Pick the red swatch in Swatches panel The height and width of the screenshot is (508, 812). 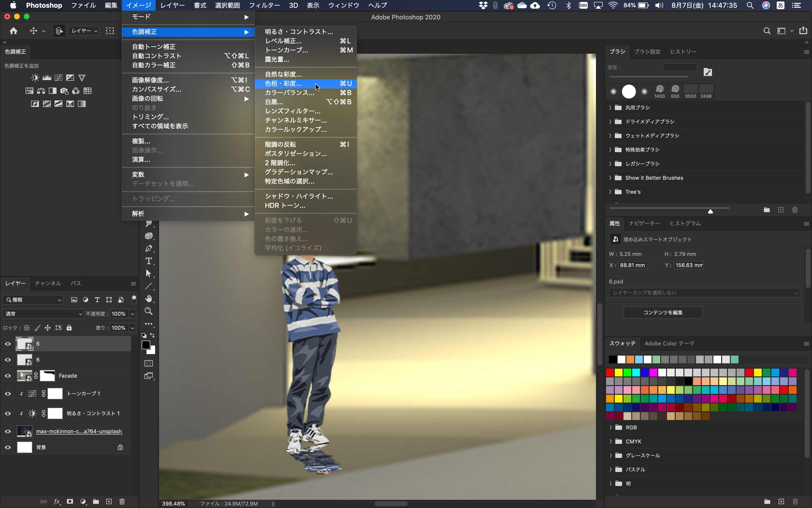pos(610,372)
